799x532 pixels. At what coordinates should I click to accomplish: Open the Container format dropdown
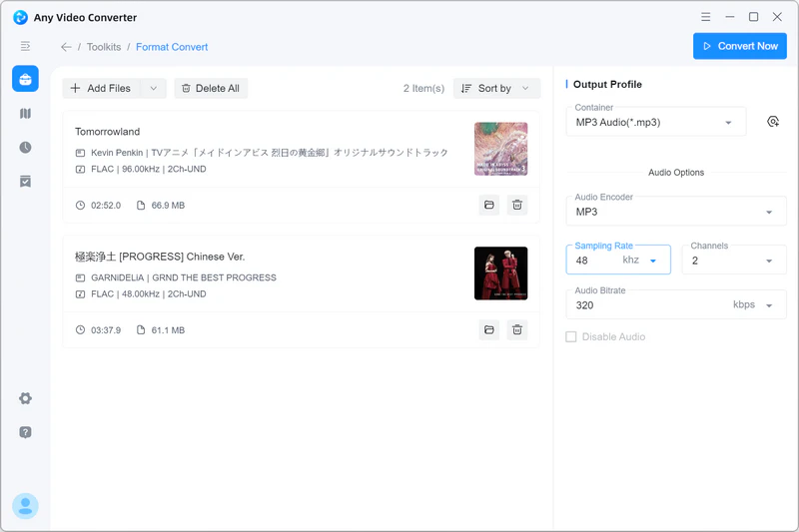tap(656, 122)
